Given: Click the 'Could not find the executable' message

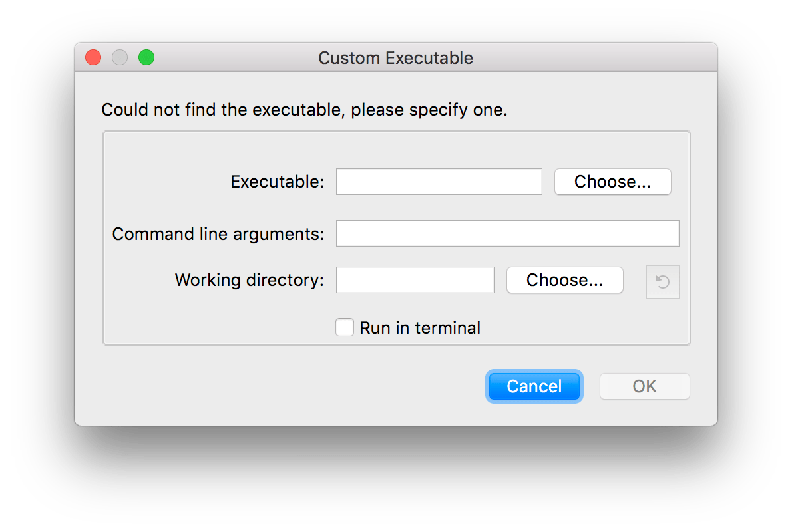Looking at the screenshot, I should click(x=304, y=110).
